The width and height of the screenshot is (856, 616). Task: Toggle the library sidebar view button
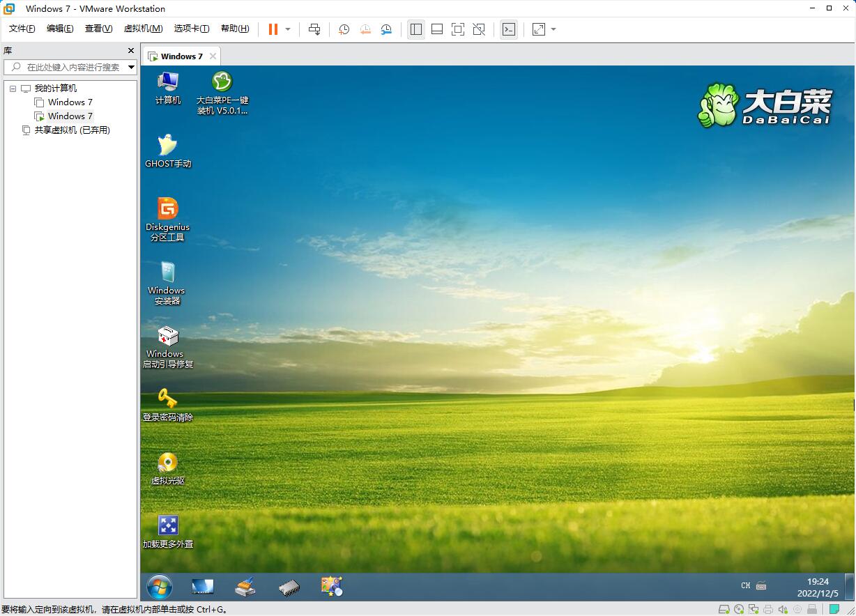[416, 29]
